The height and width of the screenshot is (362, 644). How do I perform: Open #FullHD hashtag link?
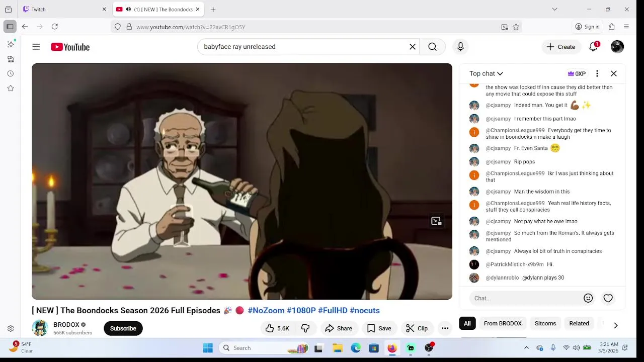point(333,310)
